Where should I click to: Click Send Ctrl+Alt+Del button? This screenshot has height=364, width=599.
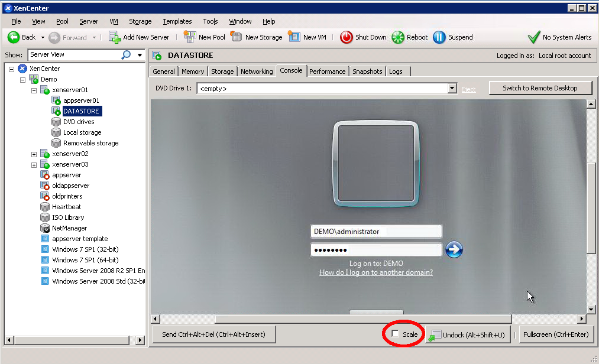pyautogui.click(x=213, y=334)
